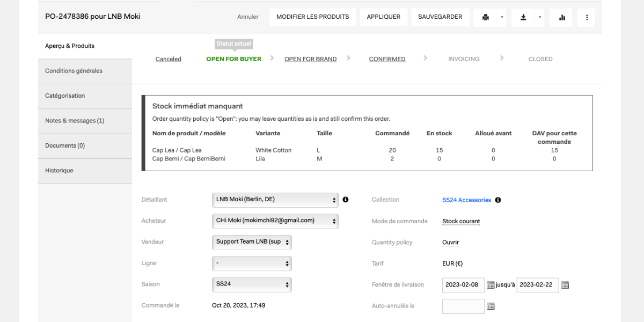
Task: Click the download icon button
Action: coord(523,17)
